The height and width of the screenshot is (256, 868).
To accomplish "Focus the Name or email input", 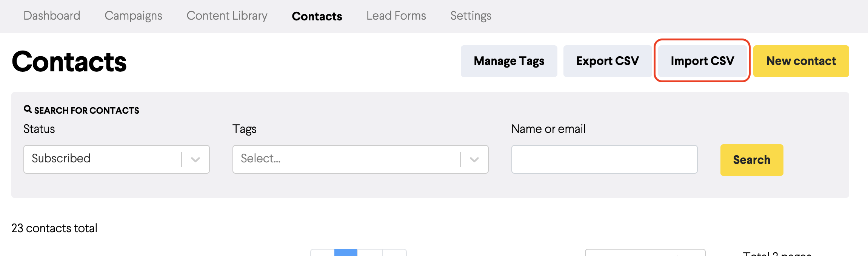I will tap(604, 159).
